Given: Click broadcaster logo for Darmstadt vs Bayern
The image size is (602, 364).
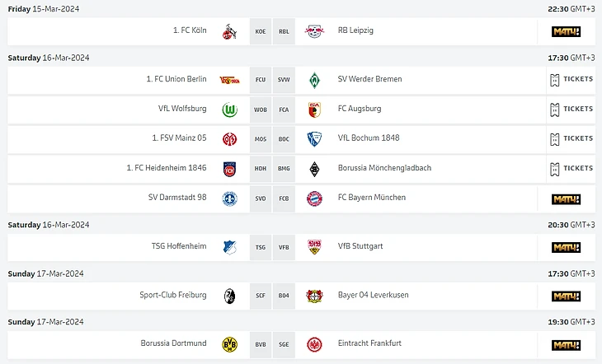Looking at the screenshot, I should (x=566, y=198).
